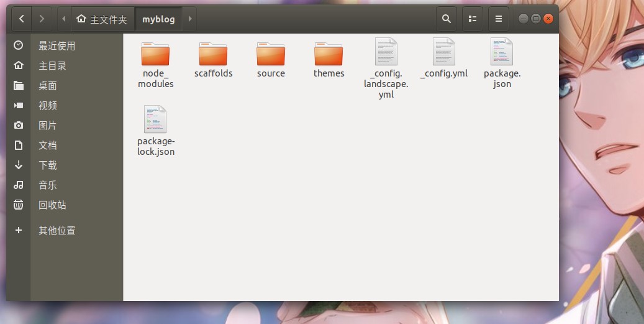Click the camera icon for 图片
644x324 pixels.
(19, 125)
